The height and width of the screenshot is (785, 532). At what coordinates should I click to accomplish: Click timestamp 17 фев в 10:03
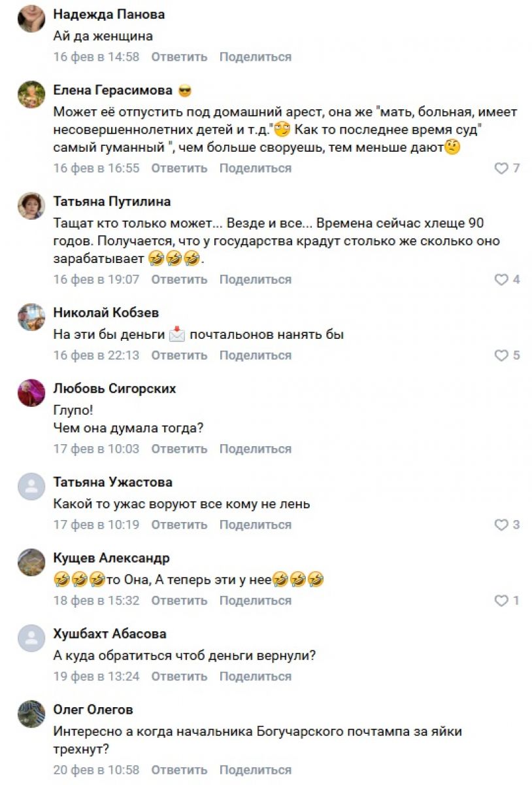96,449
